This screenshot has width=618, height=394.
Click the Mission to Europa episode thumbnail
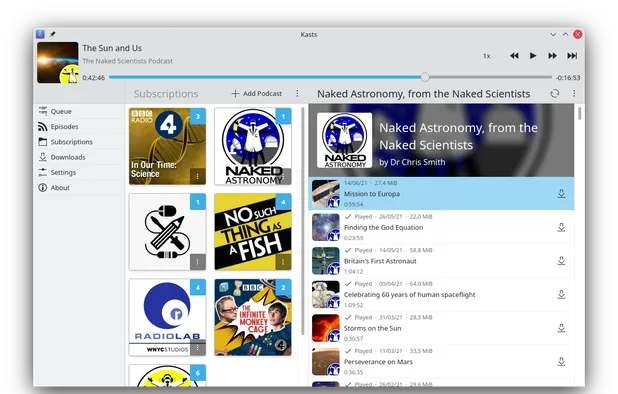pyautogui.click(x=326, y=194)
